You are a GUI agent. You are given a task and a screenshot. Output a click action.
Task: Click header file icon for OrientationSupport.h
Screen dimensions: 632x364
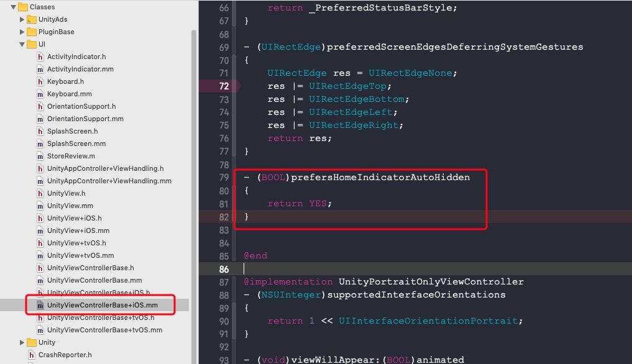[x=40, y=106]
